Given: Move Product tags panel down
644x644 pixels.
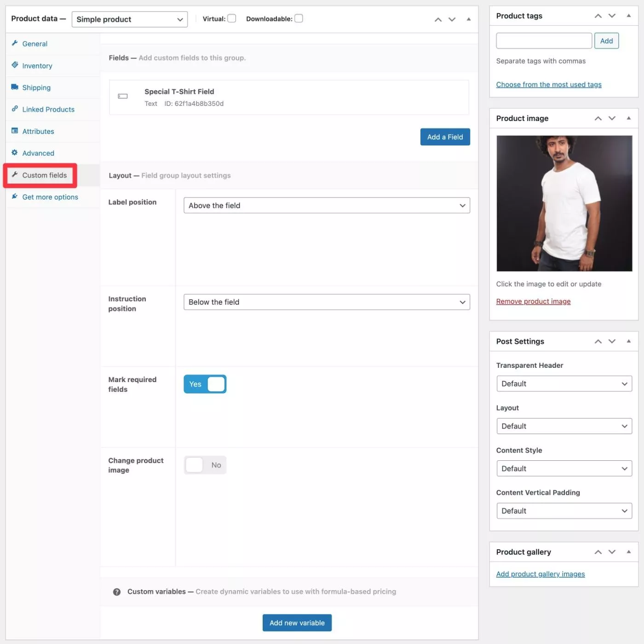Looking at the screenshot, I should click(612, 16).
